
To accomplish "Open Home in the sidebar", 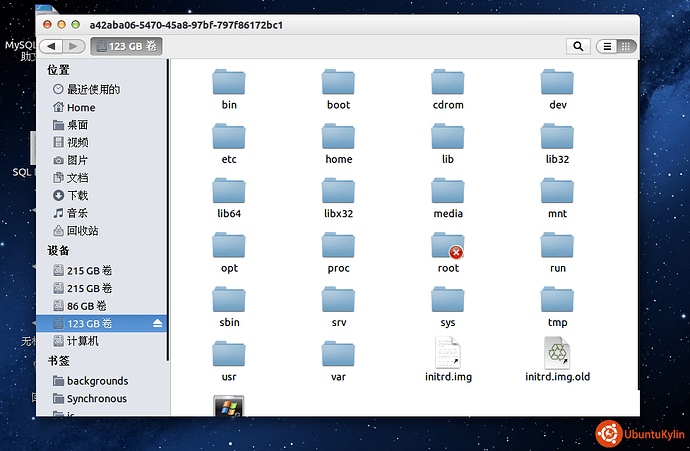I will pyautogui.click(x=81, y=107).
